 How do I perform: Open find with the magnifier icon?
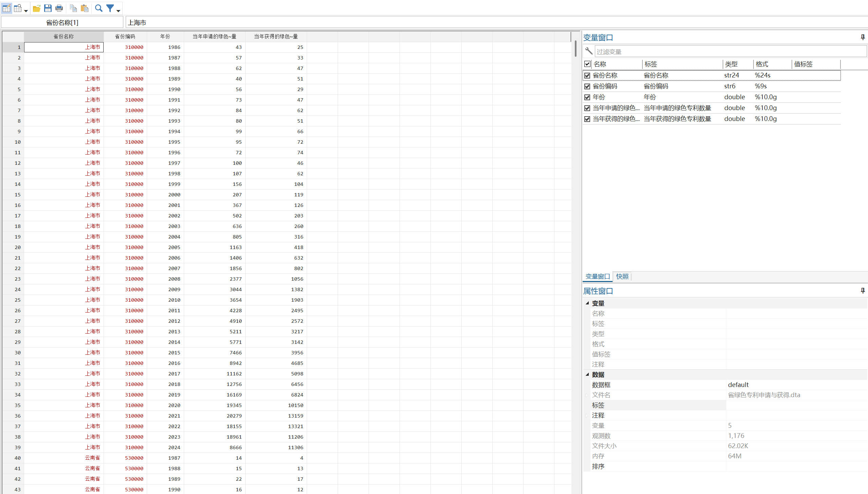click(x=99, y=8)
